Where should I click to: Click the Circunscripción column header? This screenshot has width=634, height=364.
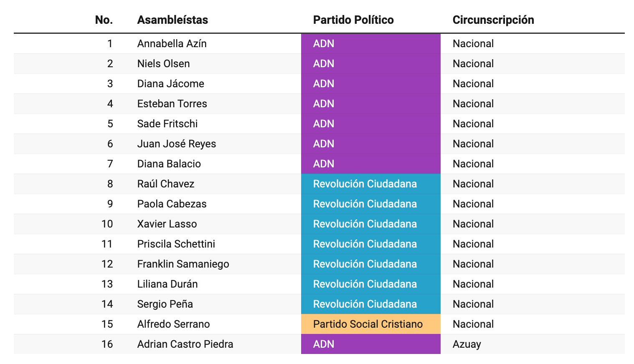(493, 20)
